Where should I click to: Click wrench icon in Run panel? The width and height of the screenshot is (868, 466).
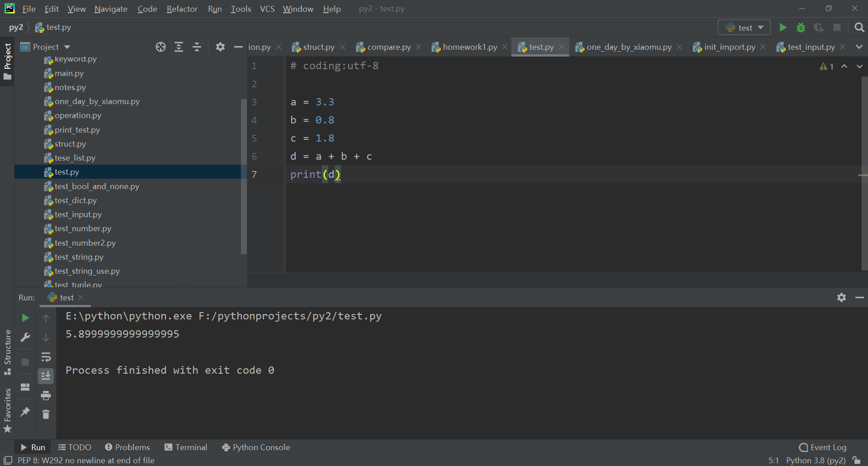click(x=25, y=338)
